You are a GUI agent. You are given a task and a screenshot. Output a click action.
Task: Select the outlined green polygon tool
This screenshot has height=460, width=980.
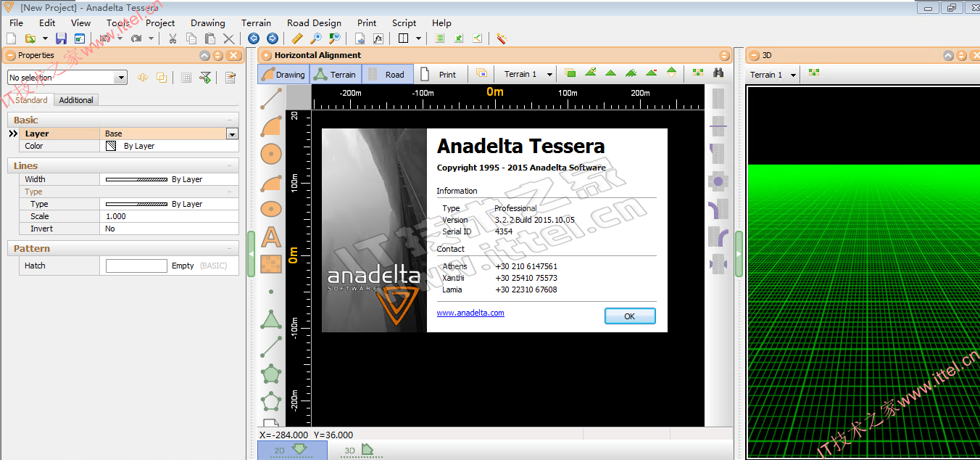271,401
